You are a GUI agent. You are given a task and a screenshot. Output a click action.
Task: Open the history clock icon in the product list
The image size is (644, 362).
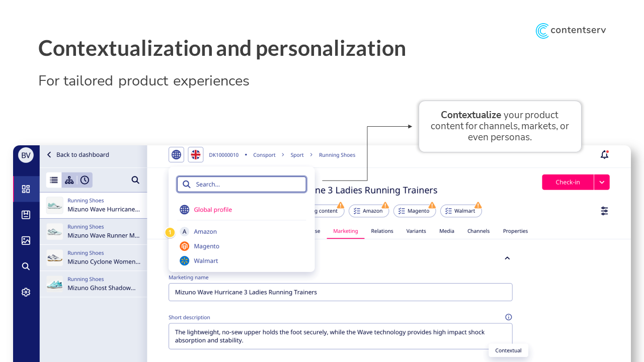pyautogui.click(x=85, y=179)
